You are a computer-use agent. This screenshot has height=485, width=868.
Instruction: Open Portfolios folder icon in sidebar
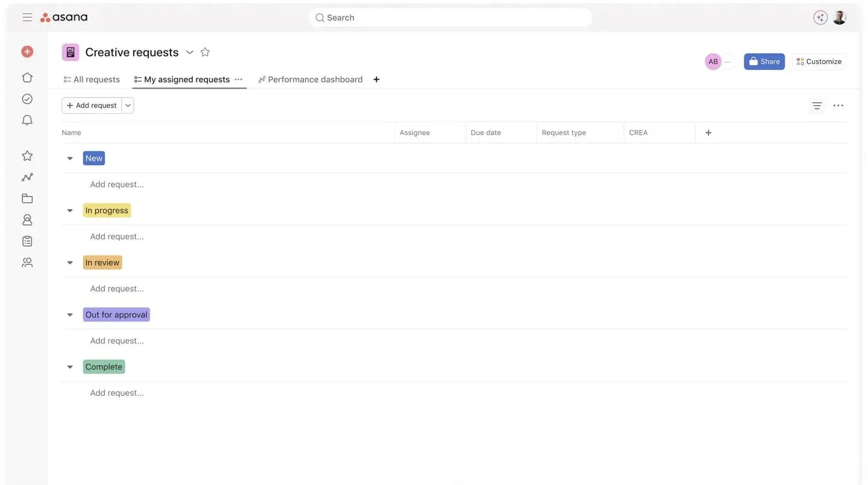[x=27, y=198]
